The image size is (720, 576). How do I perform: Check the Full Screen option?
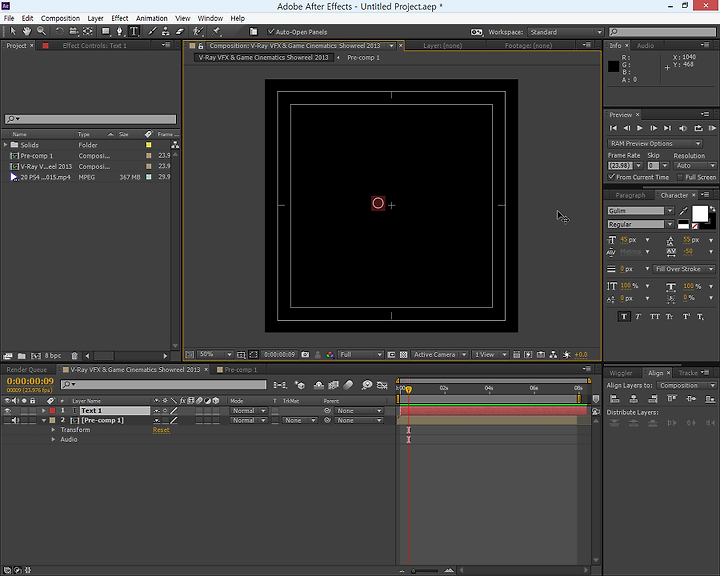coord(681,177)
